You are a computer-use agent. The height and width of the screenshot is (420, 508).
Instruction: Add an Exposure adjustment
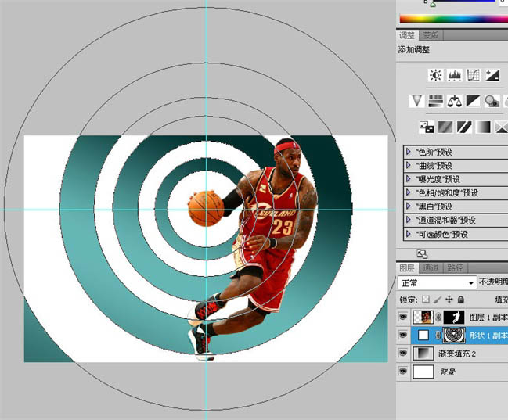(492, 76)
